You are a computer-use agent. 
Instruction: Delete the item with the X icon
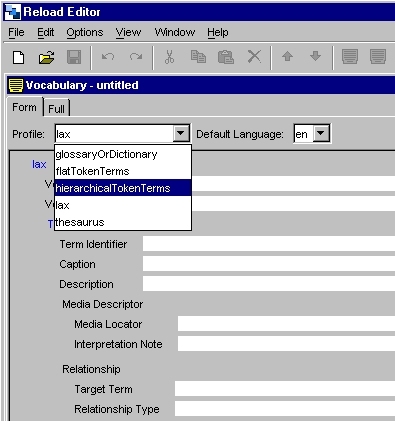pyautogui.click(x=254, y=57)
